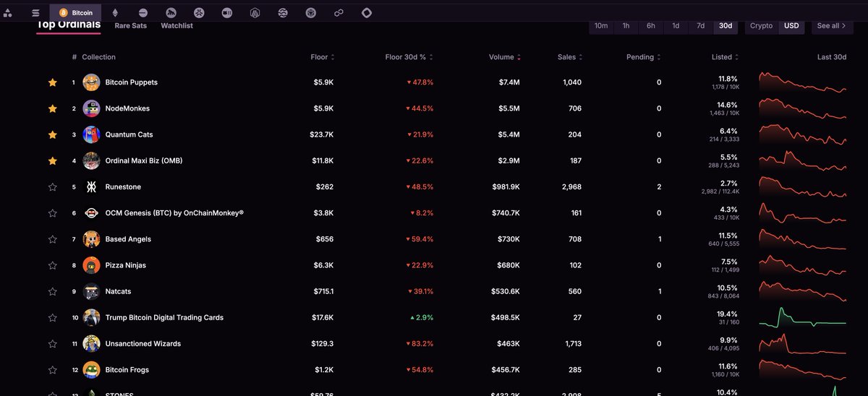Unstar Ordinal Maxi Biz from the watchlist
868x396 pixels.
[x=52, y=160]
